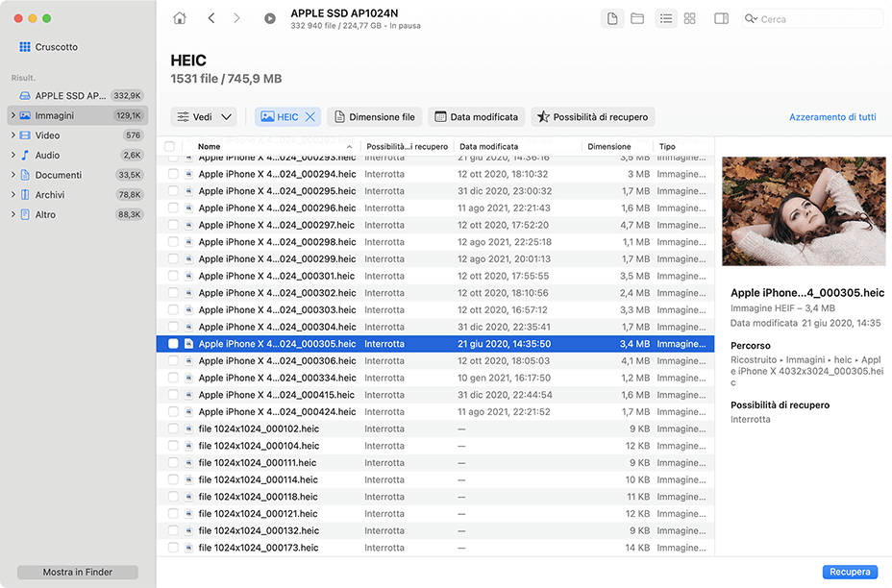This screenshot has height=588, width=892.
Task: Select Immagini category in sidebar
Action: point(77,115)
